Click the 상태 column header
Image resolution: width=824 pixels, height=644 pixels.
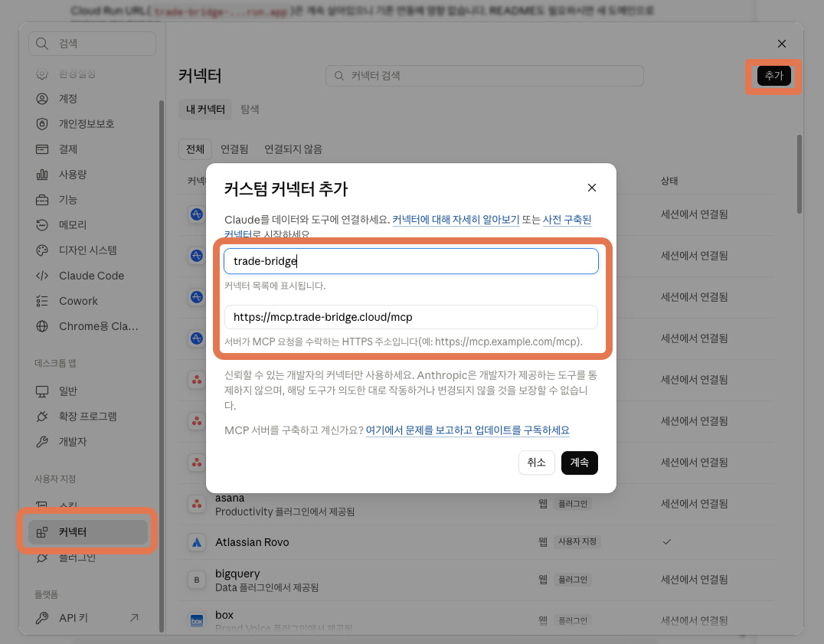(x=669, y=181)
